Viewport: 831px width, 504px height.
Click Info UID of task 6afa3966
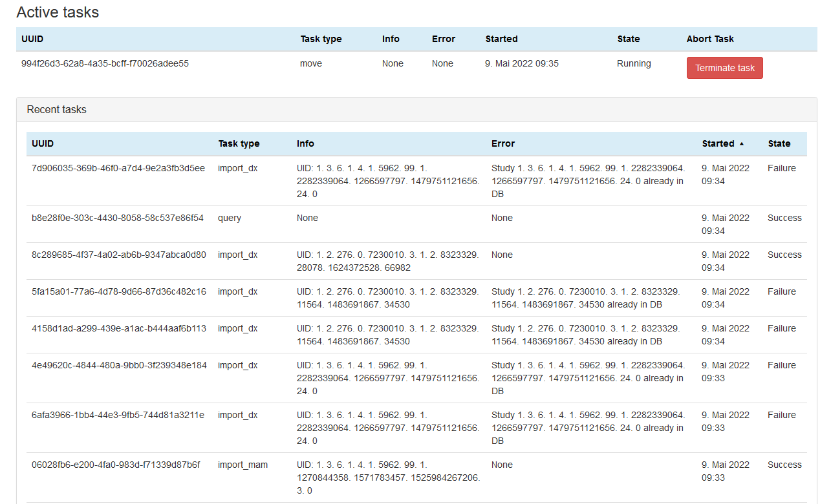coord(388,428)
